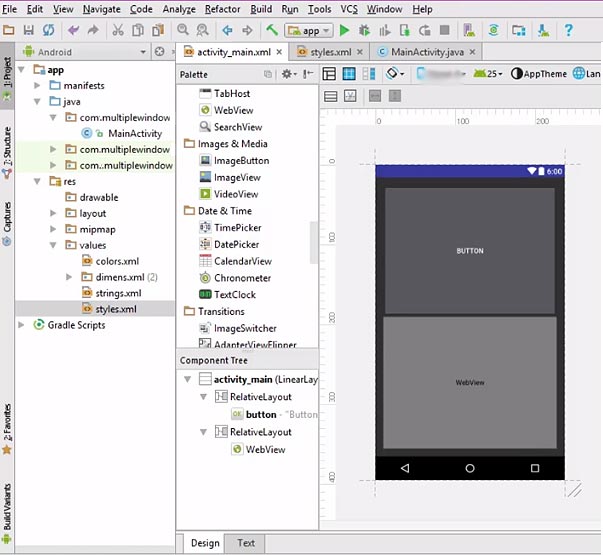Click the BUTTON widget in preview
The image size is (603, 555).
470,250
